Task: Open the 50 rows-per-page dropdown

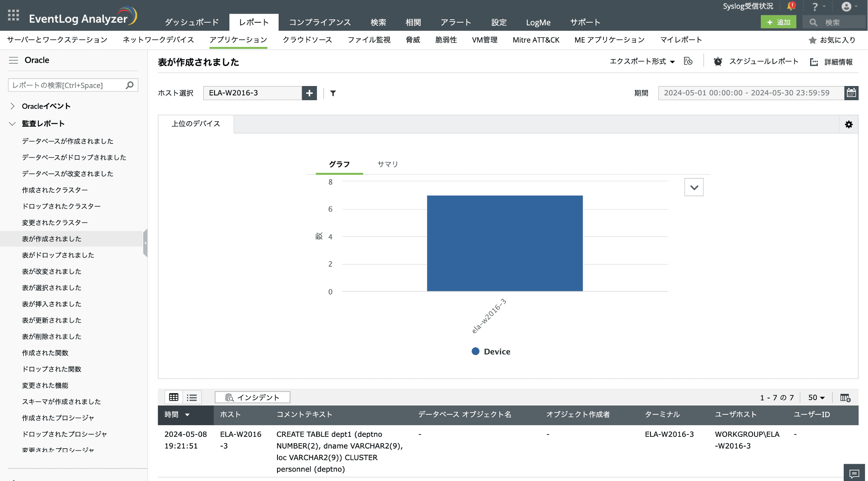Action: (x=816, y=398)
